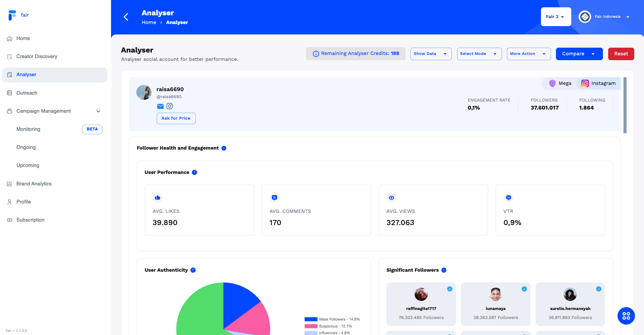The image size is (644, 335).
Task: Click the User Authenticity info icon
Action: point(193,270)
